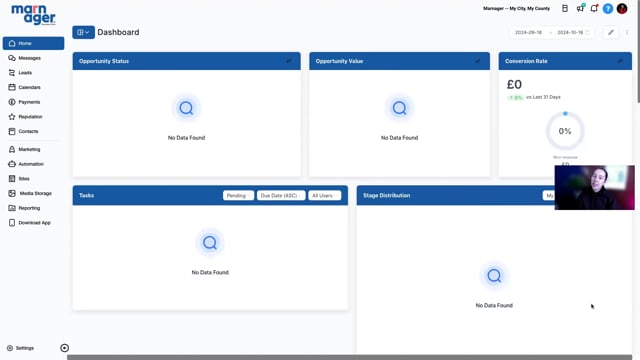Screen dimensions: 640x360
Task: Click the vertical scrollbar on the right
Action: tap(638, 51)
